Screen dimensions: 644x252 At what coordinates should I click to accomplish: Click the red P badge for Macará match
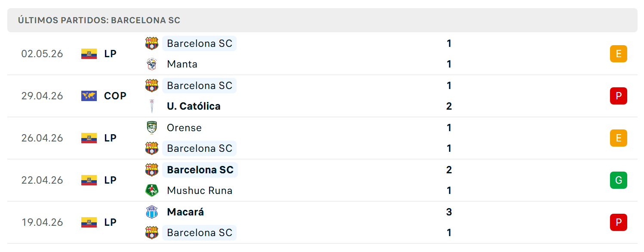618,222
